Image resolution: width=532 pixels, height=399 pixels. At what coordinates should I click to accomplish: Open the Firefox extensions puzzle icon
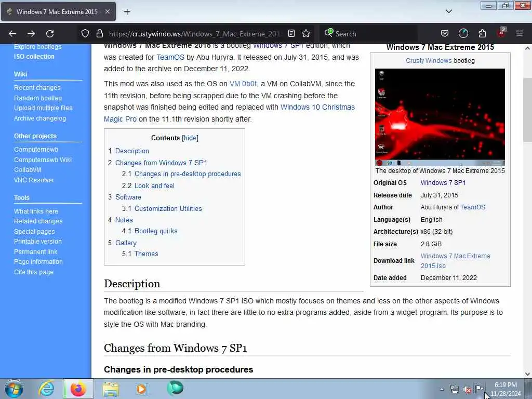pos(482,33)
